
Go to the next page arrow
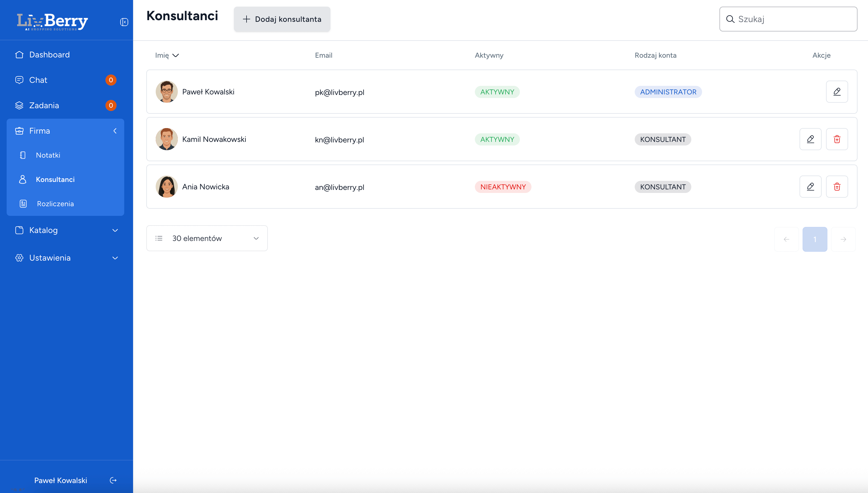pyautogui.click(x=843, y=239)
